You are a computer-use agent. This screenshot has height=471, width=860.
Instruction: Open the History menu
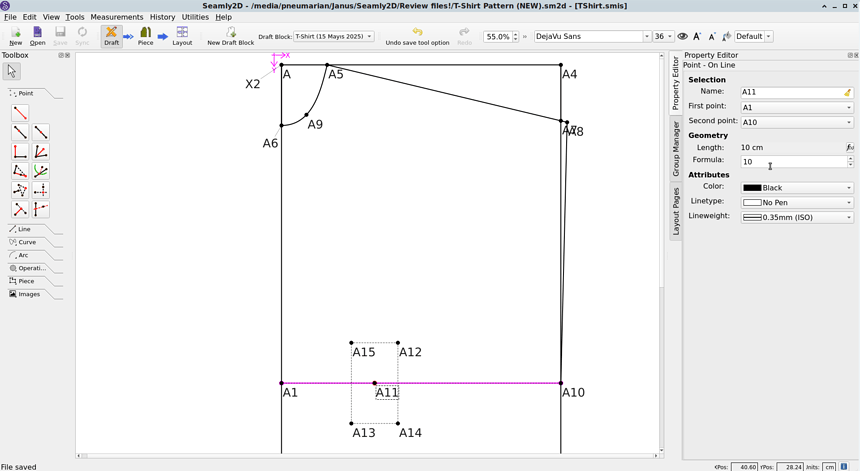click(162, 17)
